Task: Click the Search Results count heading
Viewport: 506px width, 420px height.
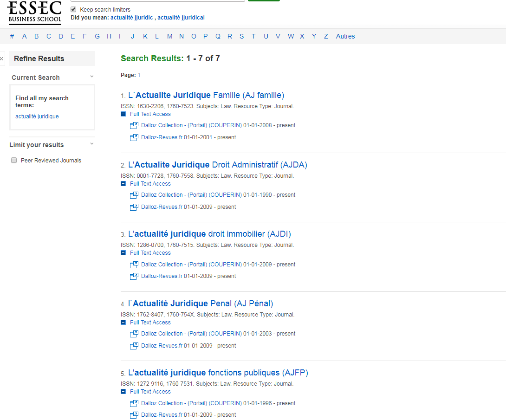Action: pyautogui.click(x=170, y=58)
